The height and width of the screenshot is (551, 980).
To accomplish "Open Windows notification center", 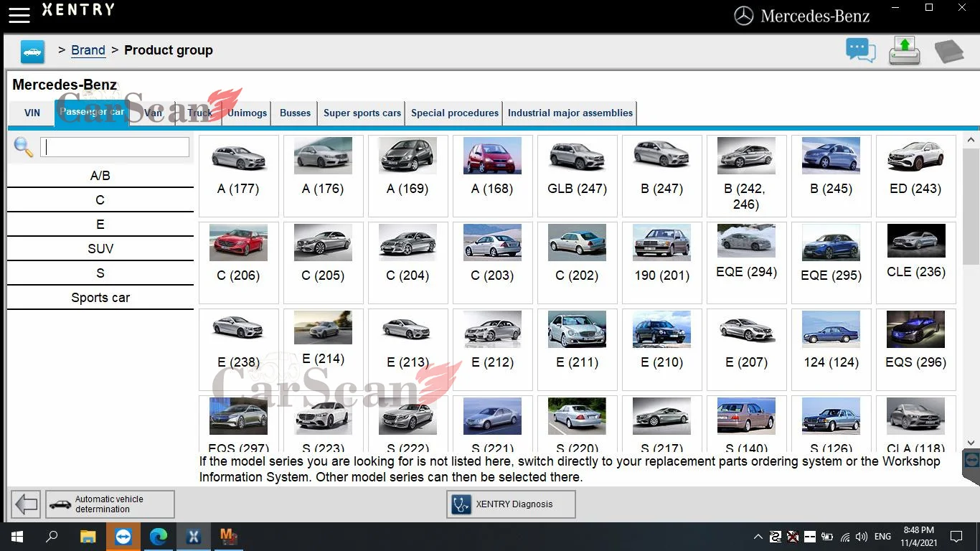I will coord(956,537).
